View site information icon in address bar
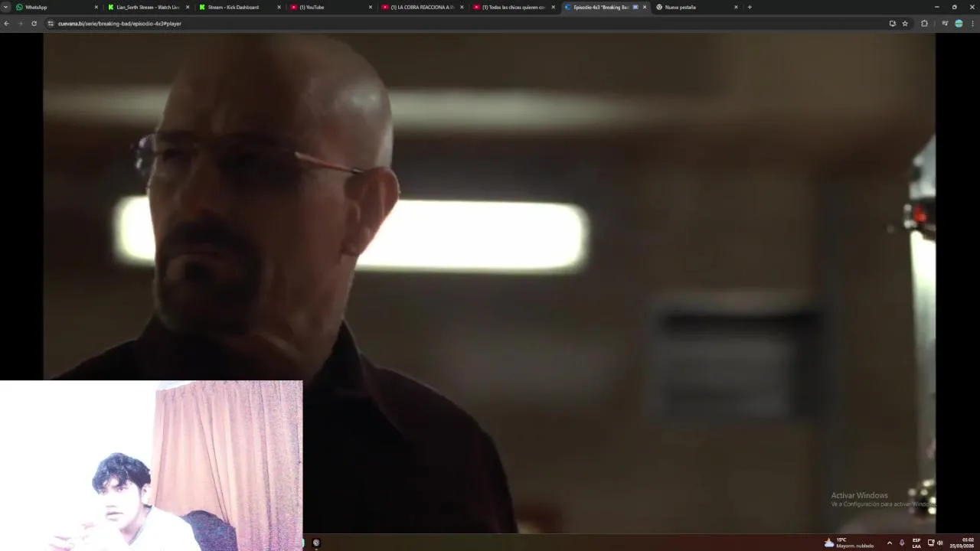This screenshot has height=551, width=980. tap(51, 24)
